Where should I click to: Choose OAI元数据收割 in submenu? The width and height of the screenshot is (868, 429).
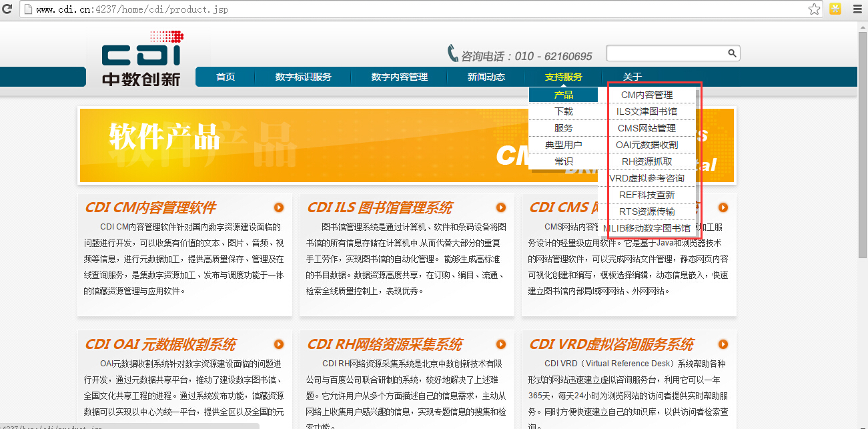647,145
